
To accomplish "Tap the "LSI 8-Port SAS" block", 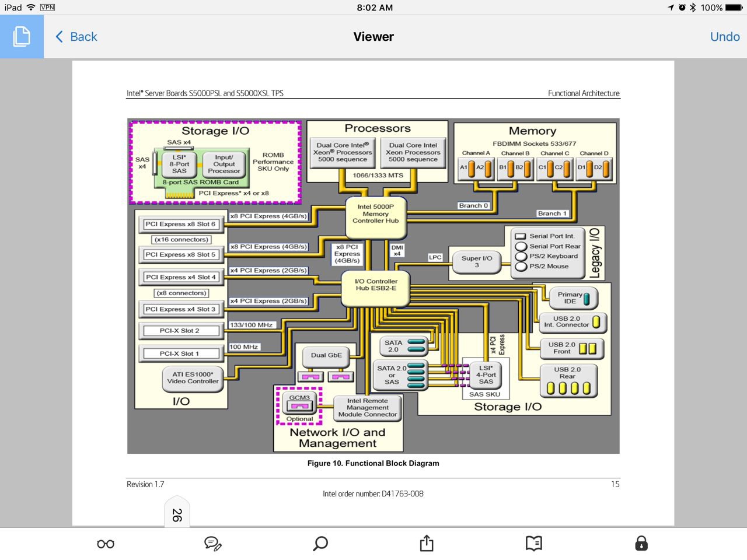I will click(x=179, y=164).
